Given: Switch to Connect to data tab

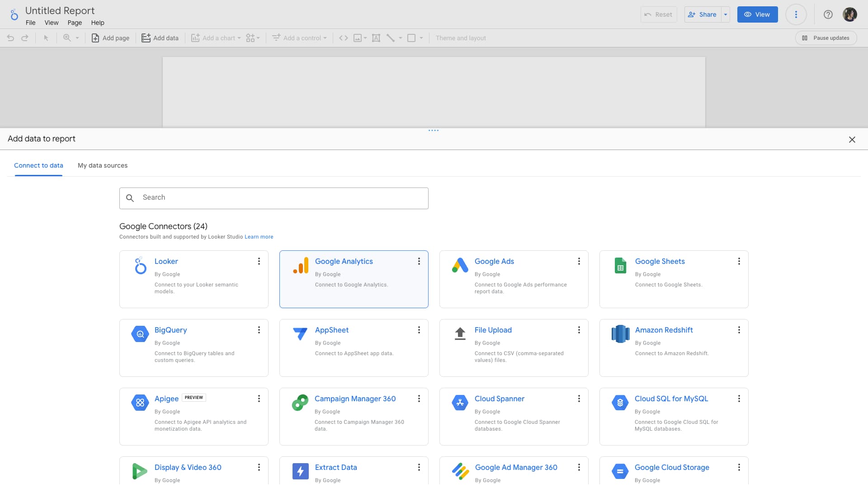Looking at the screenshot, I should (38, 165).
